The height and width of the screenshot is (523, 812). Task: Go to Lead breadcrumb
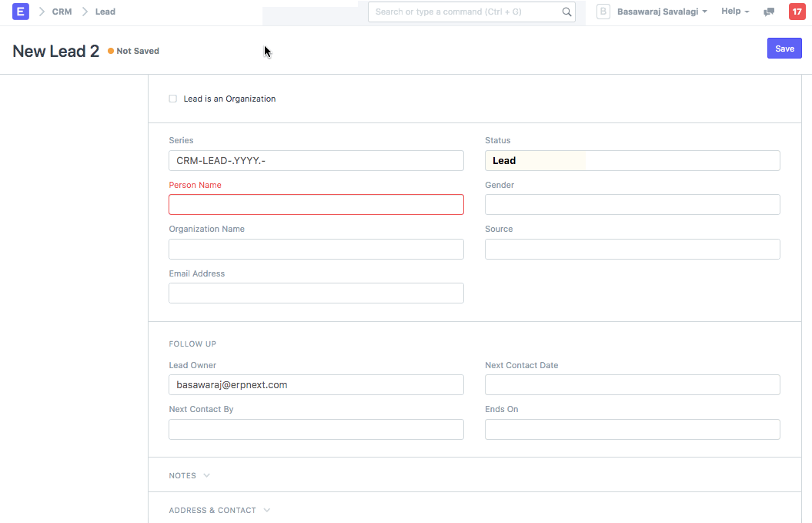[x=105, y=12]
